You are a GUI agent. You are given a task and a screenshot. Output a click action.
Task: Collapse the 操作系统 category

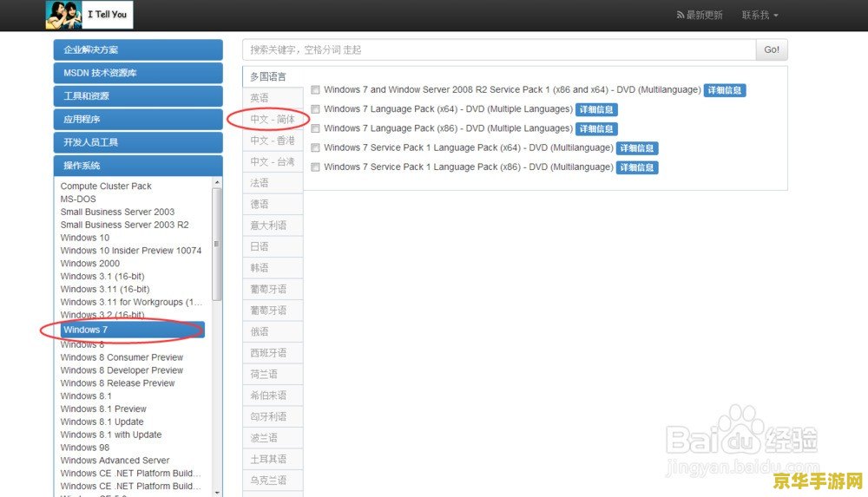click(138, 166)
